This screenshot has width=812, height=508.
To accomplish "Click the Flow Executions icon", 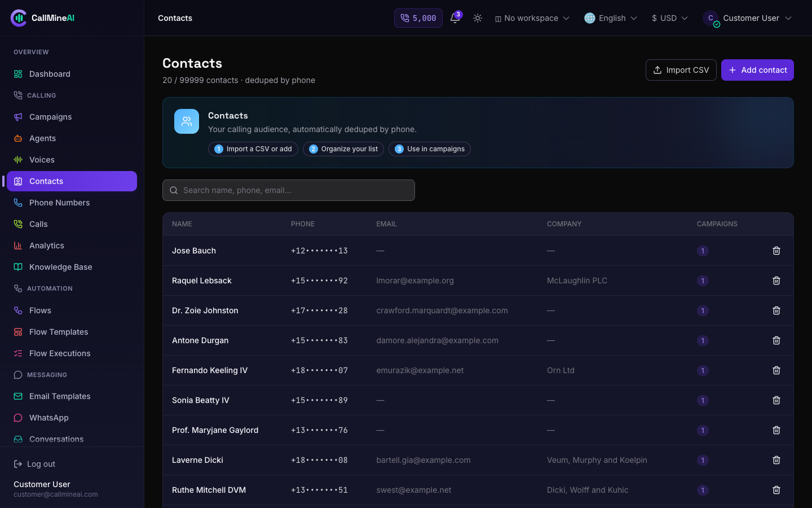I will pos(18,353).
